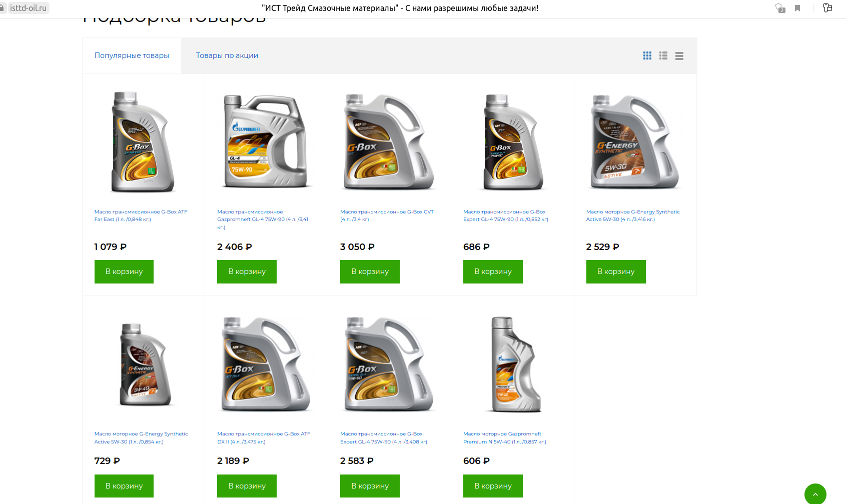Image resolution: width=846 pixels, height=504 pixels.
Task: Click the price 606 ₽
Action: click(476, 461)
